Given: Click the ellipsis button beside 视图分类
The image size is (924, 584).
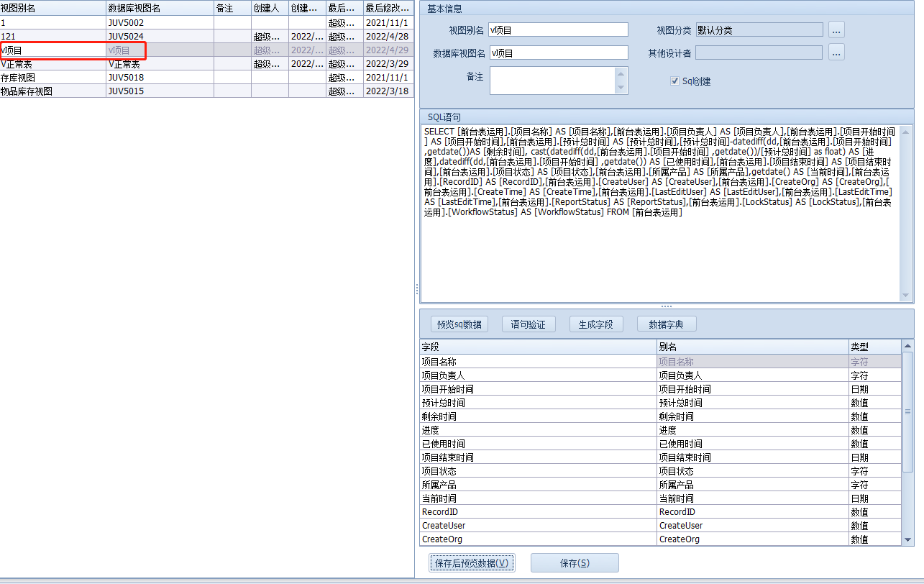Looking at the screenshot, I should [836, 29].
